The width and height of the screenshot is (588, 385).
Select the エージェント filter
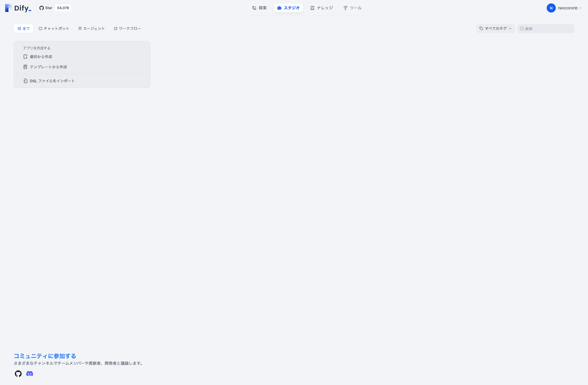pyautogui.click(x=91, y=28)
